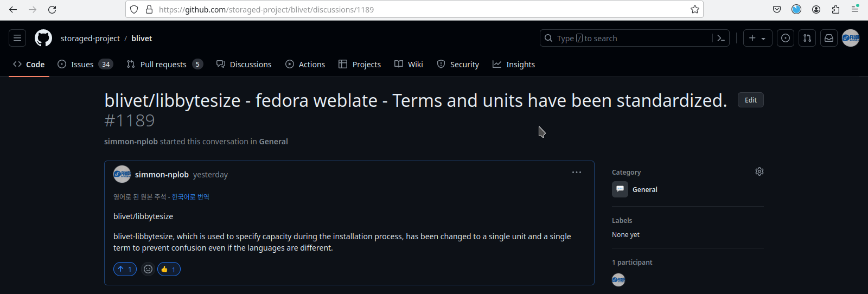Add a reaction with smiley icon
The height and width of the screenshot is (294, 868).
click(148, 269)
